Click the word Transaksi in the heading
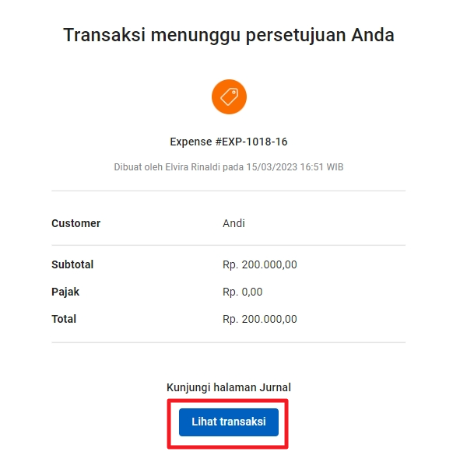 coord(104,35)
